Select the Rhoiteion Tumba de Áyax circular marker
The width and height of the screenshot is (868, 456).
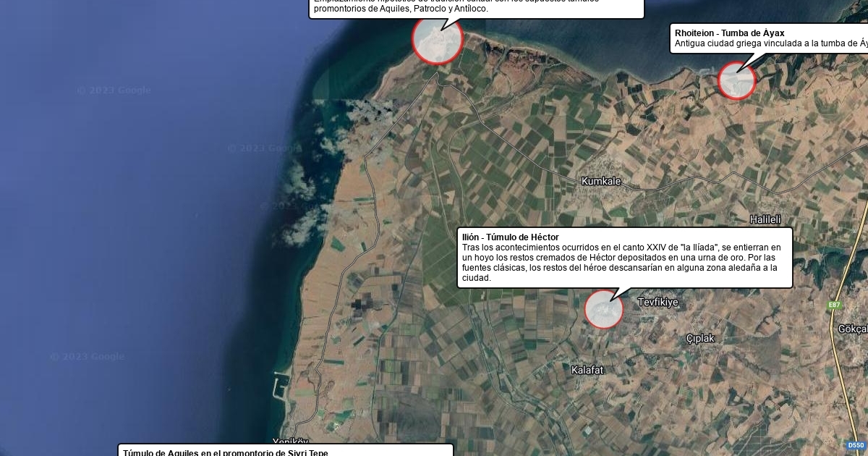pos(736,80)
